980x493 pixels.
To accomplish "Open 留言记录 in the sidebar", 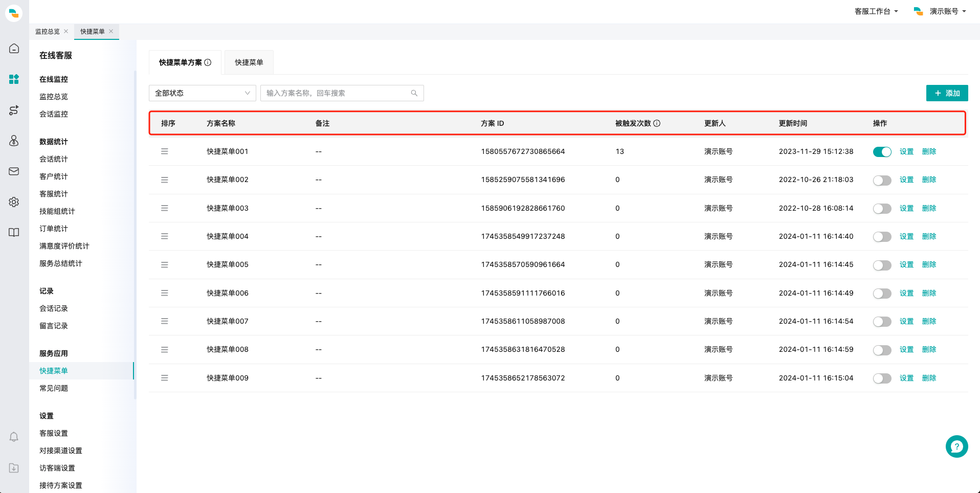I will point(54,326).
